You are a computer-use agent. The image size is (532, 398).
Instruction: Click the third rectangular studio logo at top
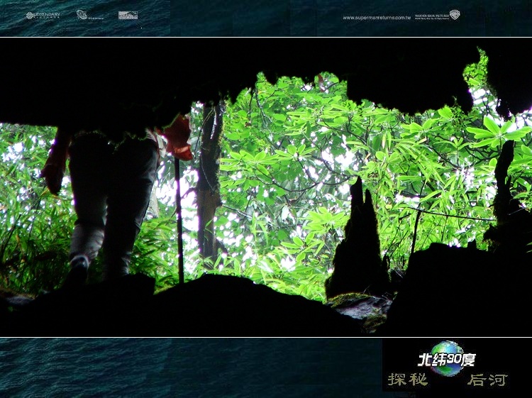pyautogui.click(x=128, y=16)
